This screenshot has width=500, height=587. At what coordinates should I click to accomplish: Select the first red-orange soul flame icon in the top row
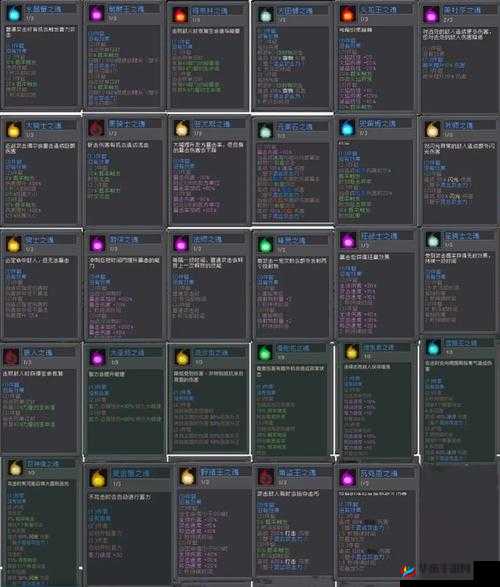[x=179, y=15]
